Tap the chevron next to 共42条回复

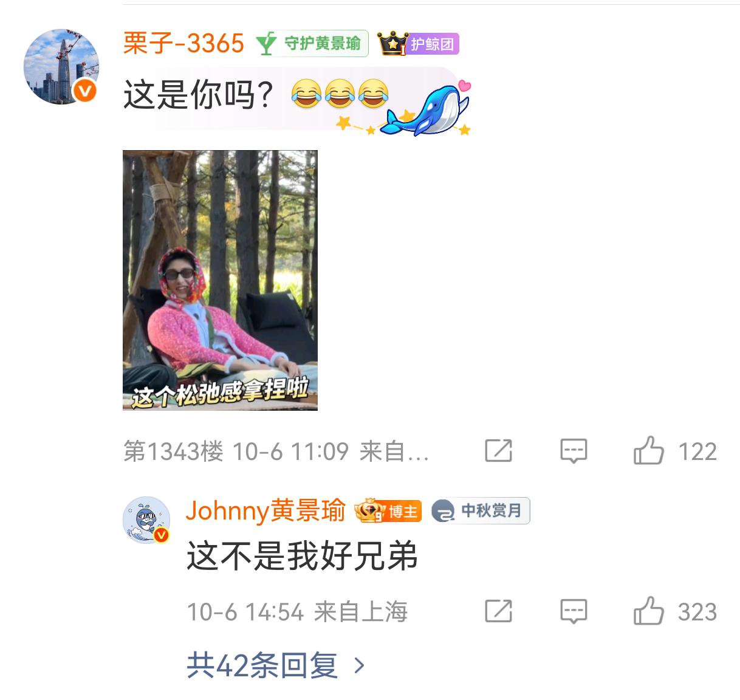click(359, 666)
